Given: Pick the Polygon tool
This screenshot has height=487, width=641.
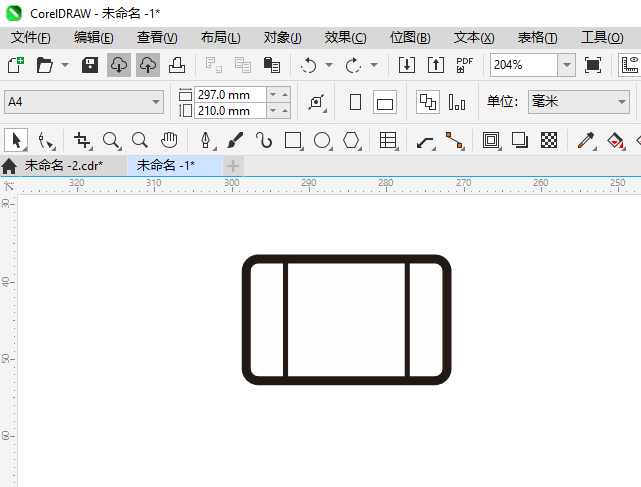Looking at the screenshot, I should [x=351, y=140].
